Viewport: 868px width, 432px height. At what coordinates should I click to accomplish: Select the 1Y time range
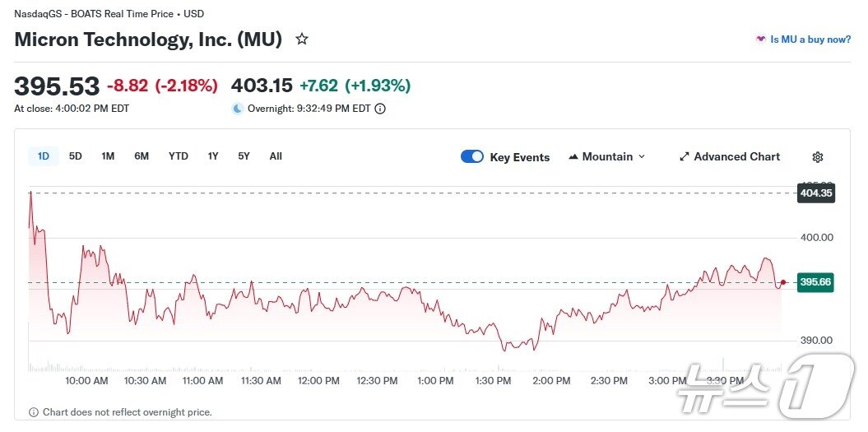tap(213, 156)
